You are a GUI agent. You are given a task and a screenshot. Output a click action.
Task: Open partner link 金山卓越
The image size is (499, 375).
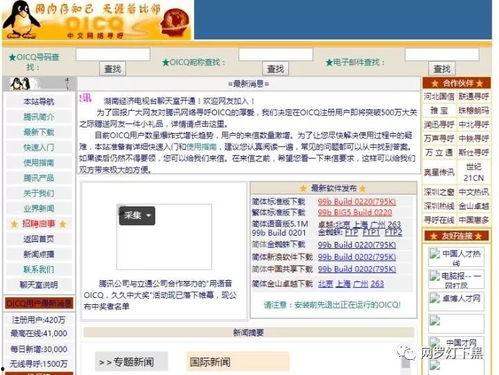coord(474,206)
